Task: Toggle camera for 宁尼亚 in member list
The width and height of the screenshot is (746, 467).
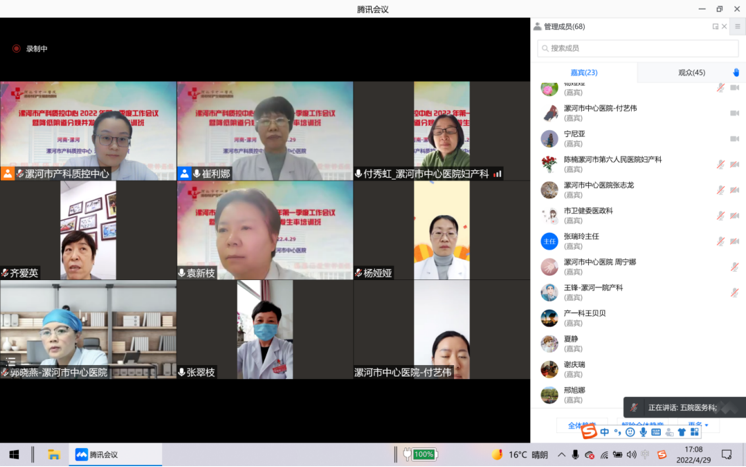Action: click(x=735, y=139)
